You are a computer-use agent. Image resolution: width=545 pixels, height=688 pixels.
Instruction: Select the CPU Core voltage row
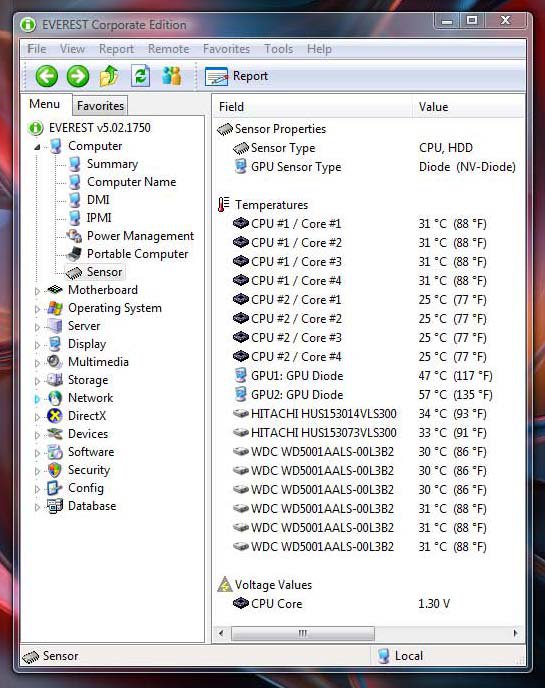(341, 604)
